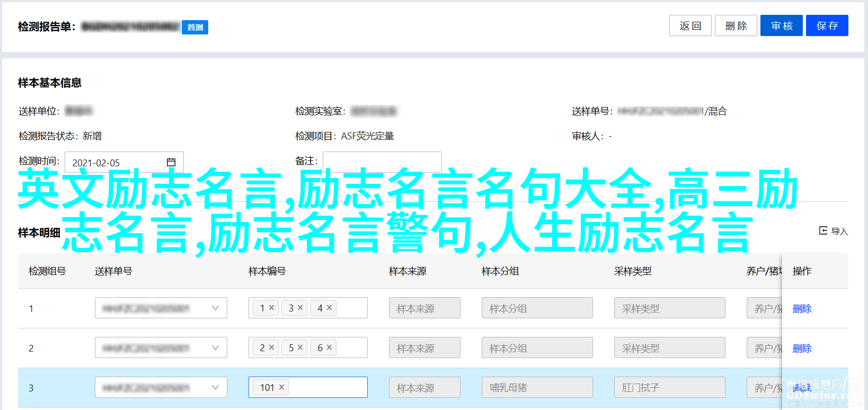Image resolution: width=868 pixels, height=410 pixels.
Task: Expand 送样单号 dropdown in row 2
Action: (215, 347)
